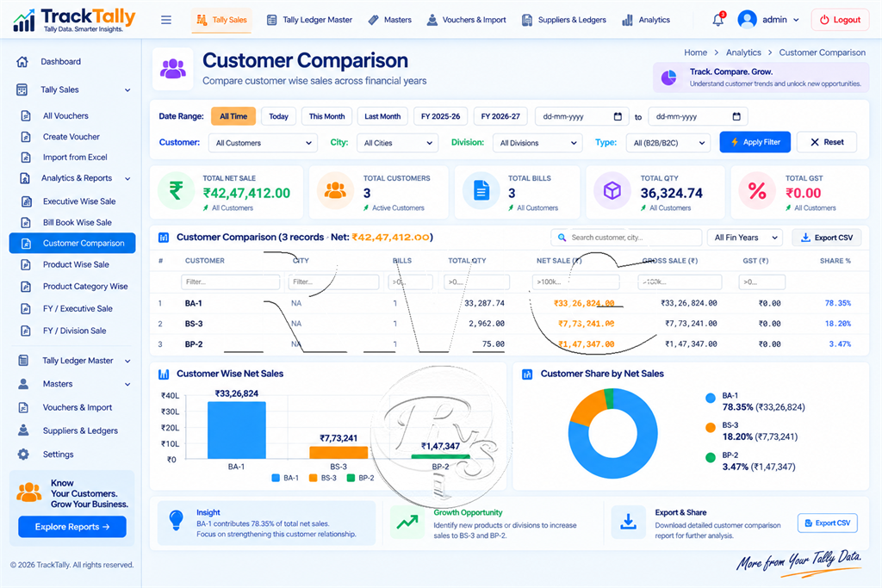The height and width of the screenshot is (588, 882).
Task: Click the All Vouchers sidebar icon
Action: [x=26, y=116]
